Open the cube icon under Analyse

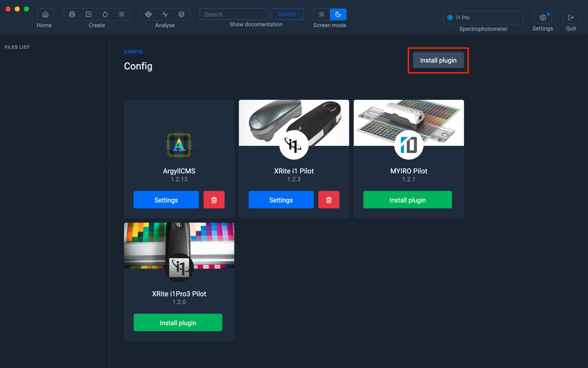(148, 14)
